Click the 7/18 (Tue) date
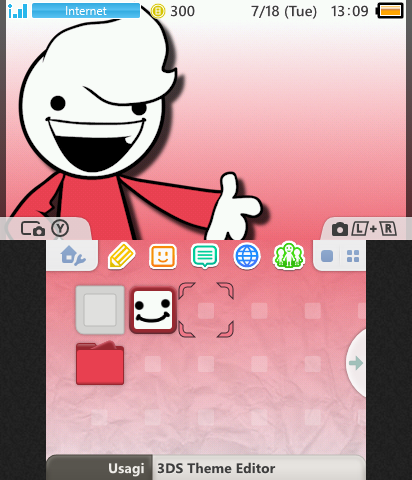Viewport: 412px width, 480px height. [284, 12]
